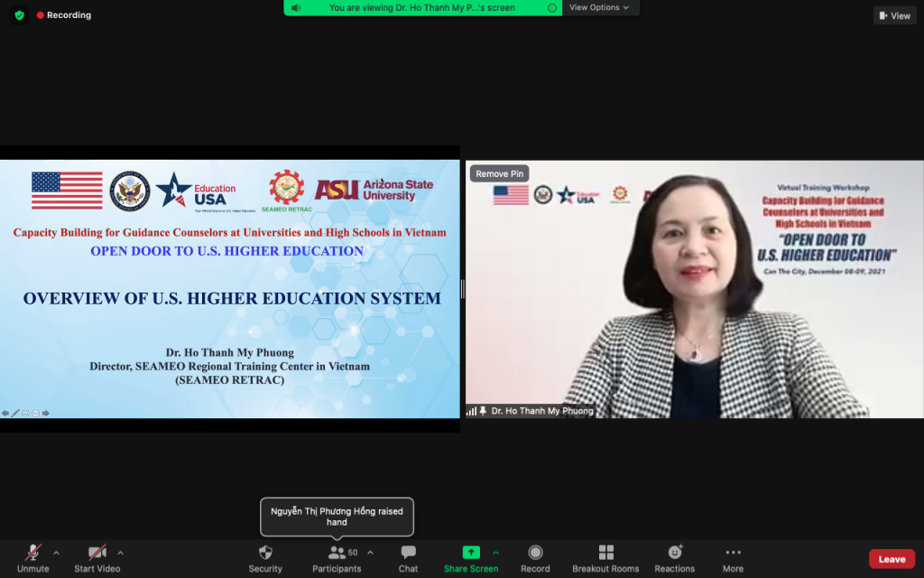The image size is (924, 578).
Task: Open the Chat panel
Action: tap(408, 553)
